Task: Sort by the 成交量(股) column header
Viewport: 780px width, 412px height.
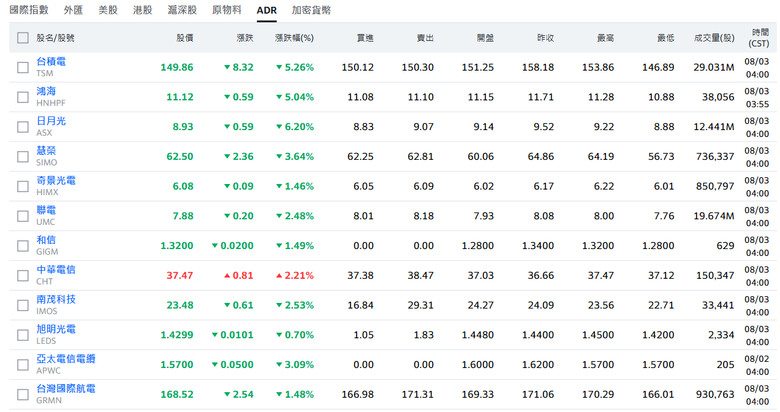Action: (714, 38)
